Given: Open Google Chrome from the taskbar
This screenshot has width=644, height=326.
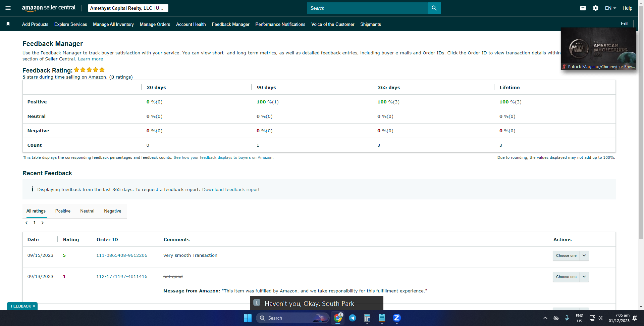Looking at the screenshot, I should (x=338, y=318).
